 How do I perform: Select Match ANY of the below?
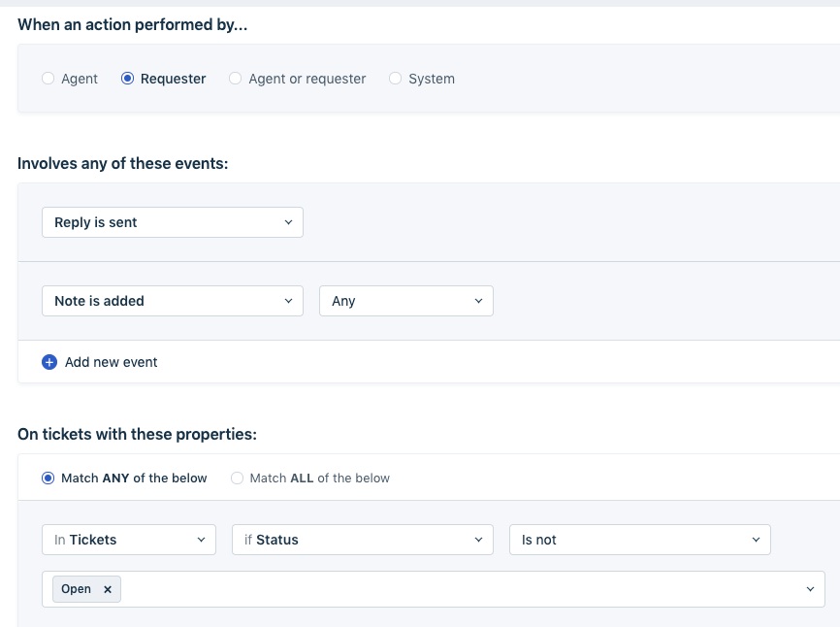click(x=48, y=478)
